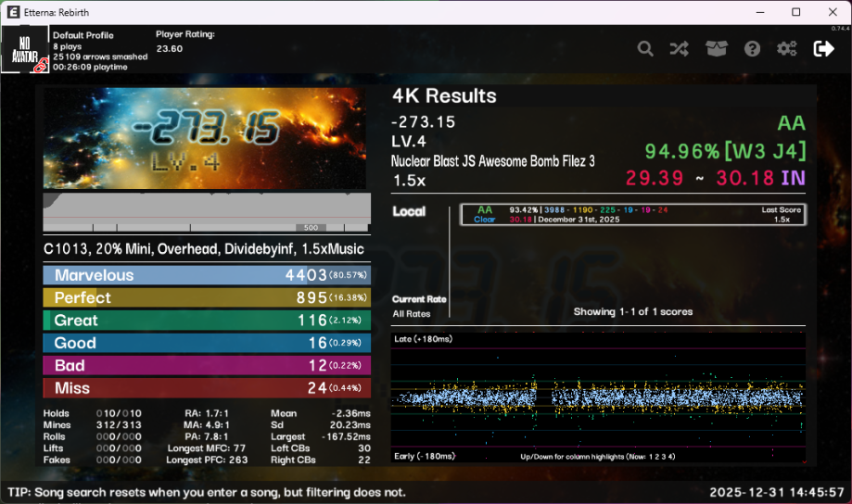Open the downloads box icon
Viewport: 852px width, 504px height.
[716, 49]
